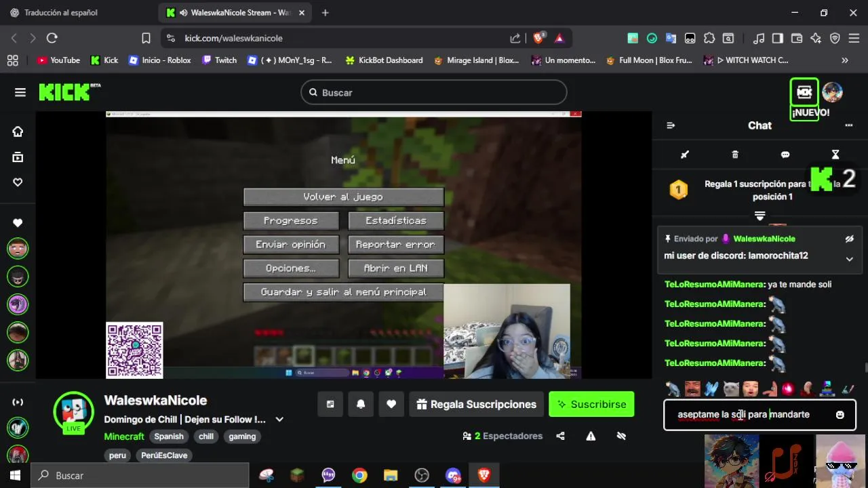
Task: Click TeLoResumoAMiManera username in first message
Action: point(715,285)
